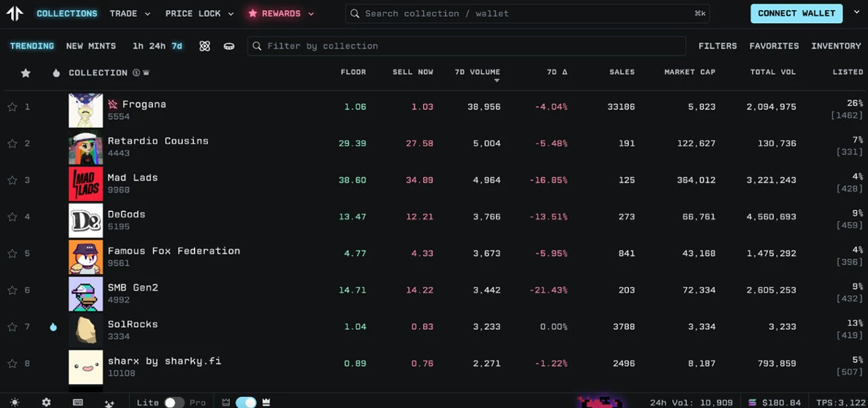Open Famous Fox Federation collection name
The image size is (868, 408).
click(174, 251)
